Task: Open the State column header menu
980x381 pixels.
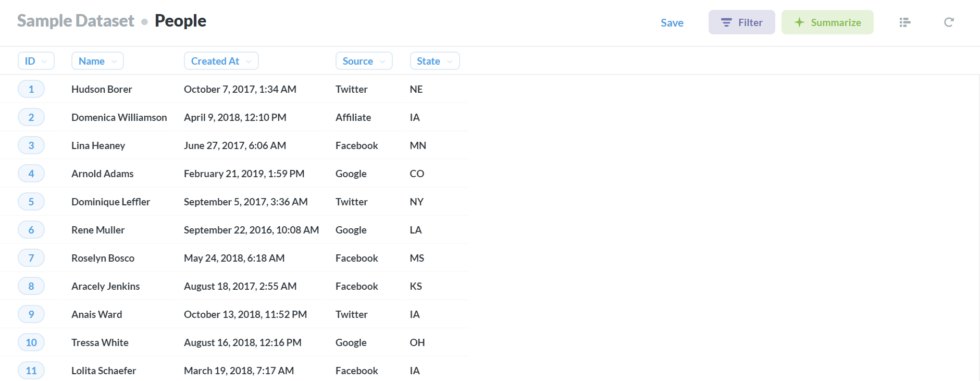Action: [435, 61]
